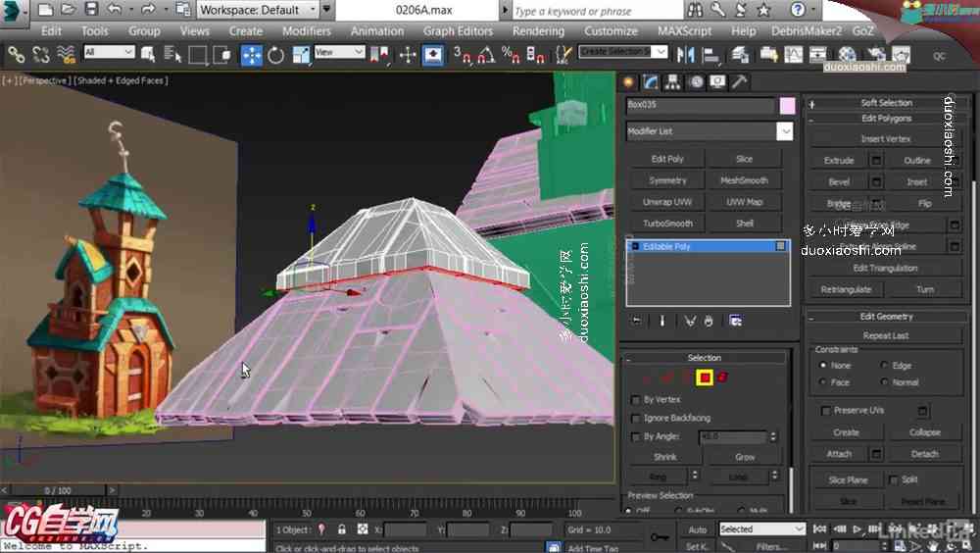This screenshot has height=553, width=980.
Task: Enable the Preserve UVs checkbox
Action: pyautogui.click(x=825, y=411)
